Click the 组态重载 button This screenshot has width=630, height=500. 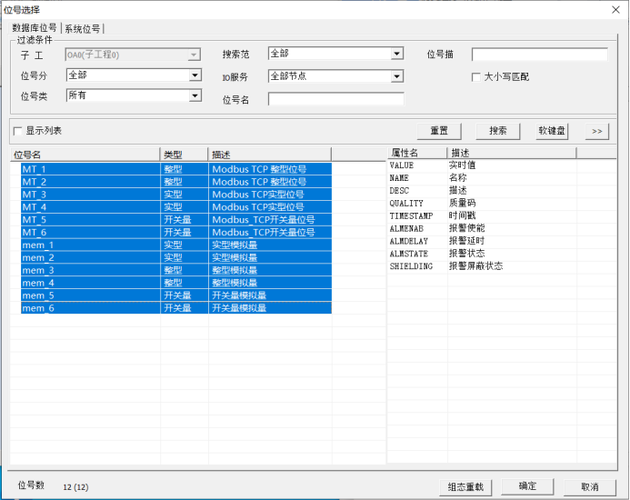466,487
